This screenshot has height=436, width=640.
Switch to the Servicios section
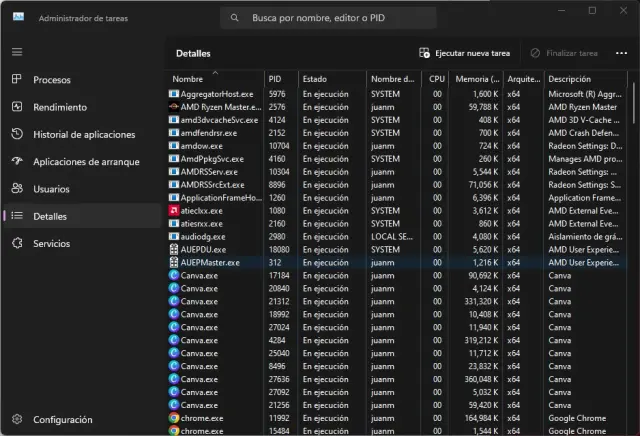pos(51,243)
